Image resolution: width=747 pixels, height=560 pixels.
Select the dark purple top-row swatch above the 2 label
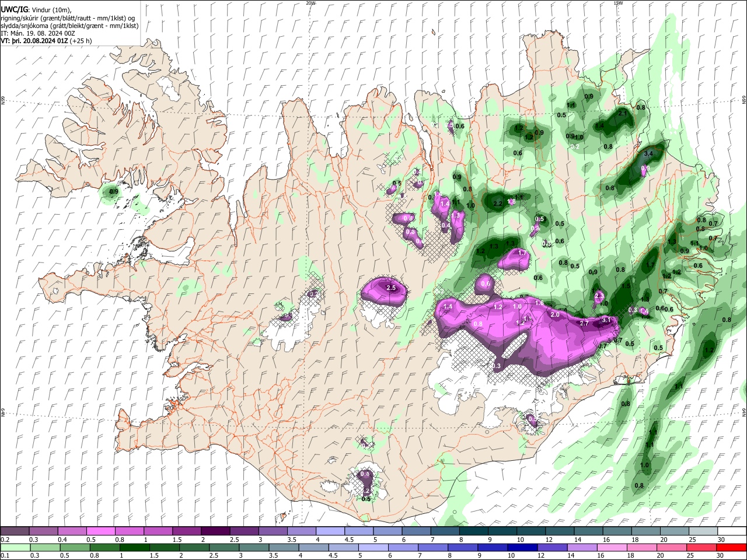[x=215, y=531]
